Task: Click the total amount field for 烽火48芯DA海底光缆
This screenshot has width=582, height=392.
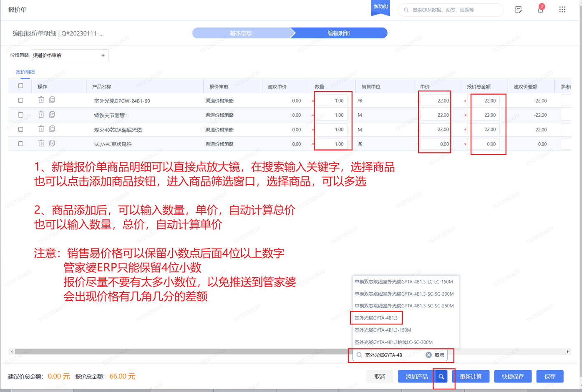Action: 484,129
